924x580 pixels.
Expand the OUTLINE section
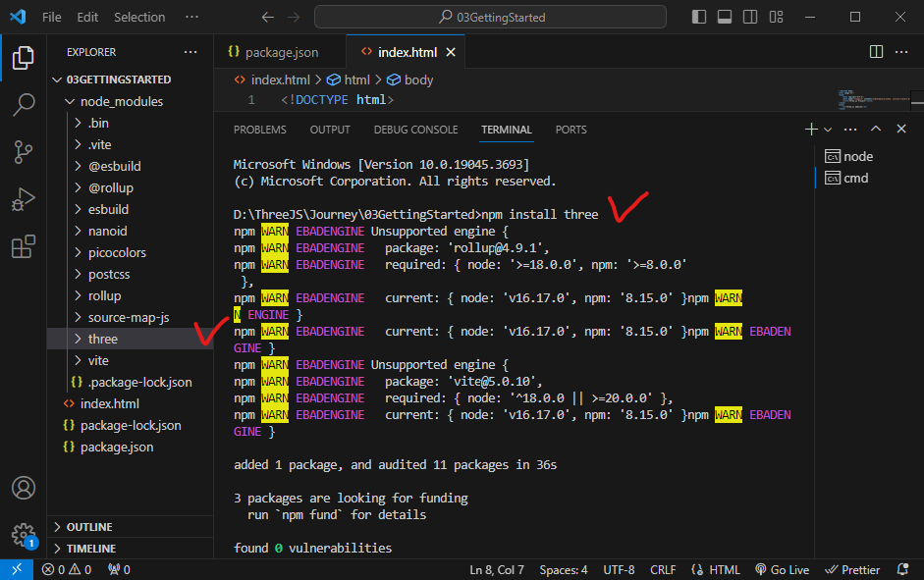coord(131,527)
